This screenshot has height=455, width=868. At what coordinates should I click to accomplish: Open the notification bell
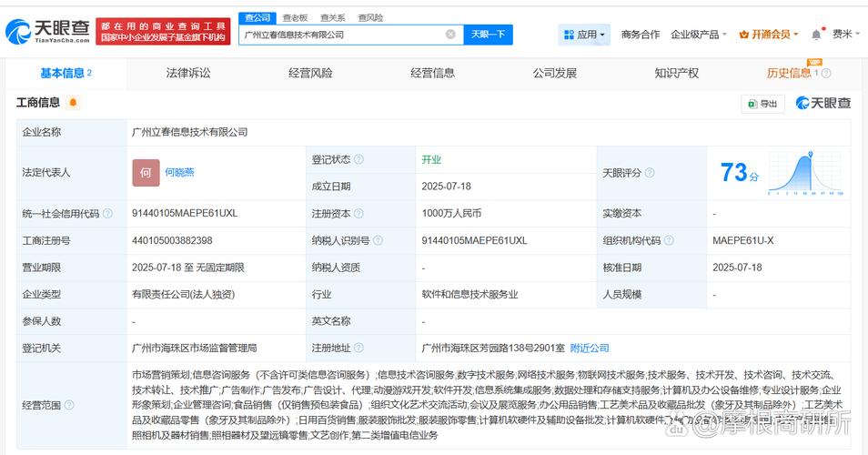point(816,35)
